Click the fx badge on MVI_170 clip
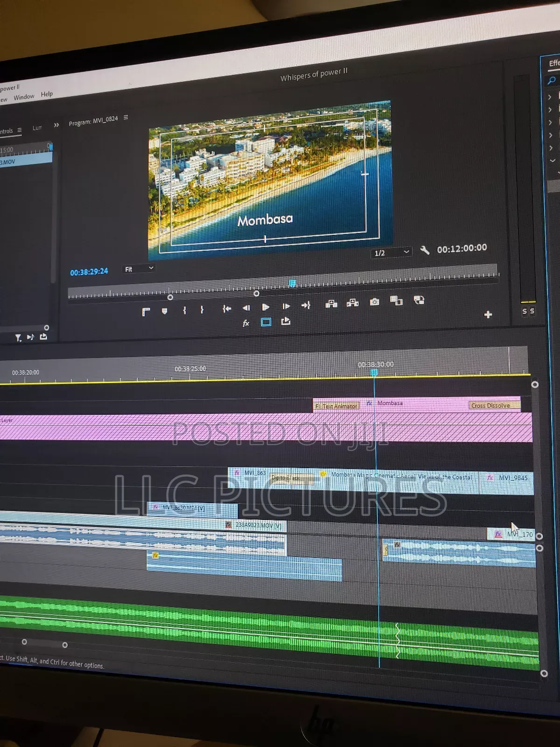Screen dimensions: 560x747 point(498,534)
